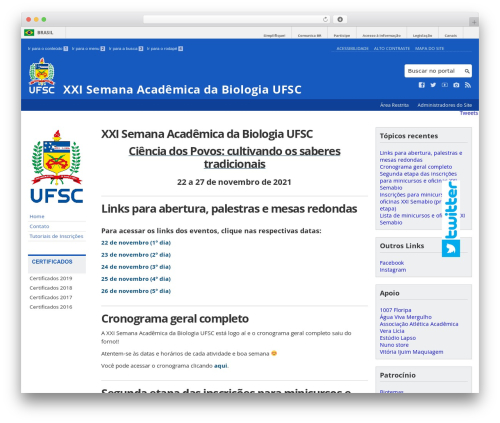Open the Instagram camera icon in the blue header
The height and width of the screenshot is (423, 500).
click(x=456, y=85)
